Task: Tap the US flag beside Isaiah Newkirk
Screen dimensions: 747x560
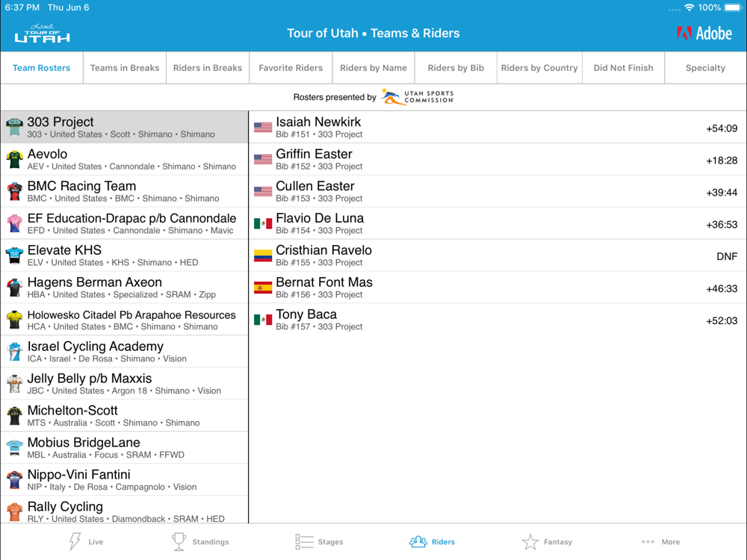Action: (263, 128)
